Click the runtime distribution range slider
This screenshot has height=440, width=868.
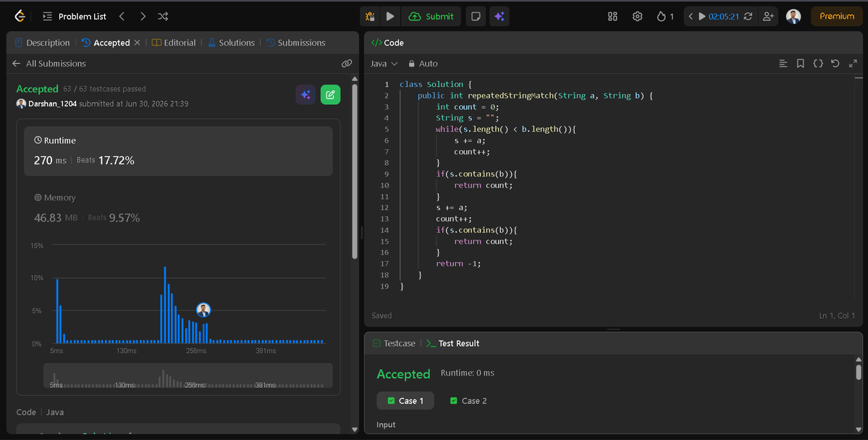pyautogui.click(x=188, y=376)
